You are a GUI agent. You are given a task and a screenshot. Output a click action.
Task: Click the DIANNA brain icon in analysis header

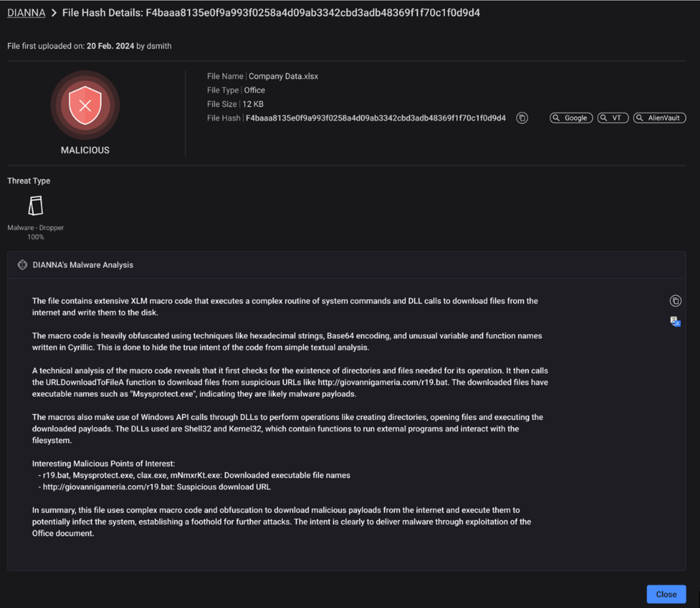(22, 265)
